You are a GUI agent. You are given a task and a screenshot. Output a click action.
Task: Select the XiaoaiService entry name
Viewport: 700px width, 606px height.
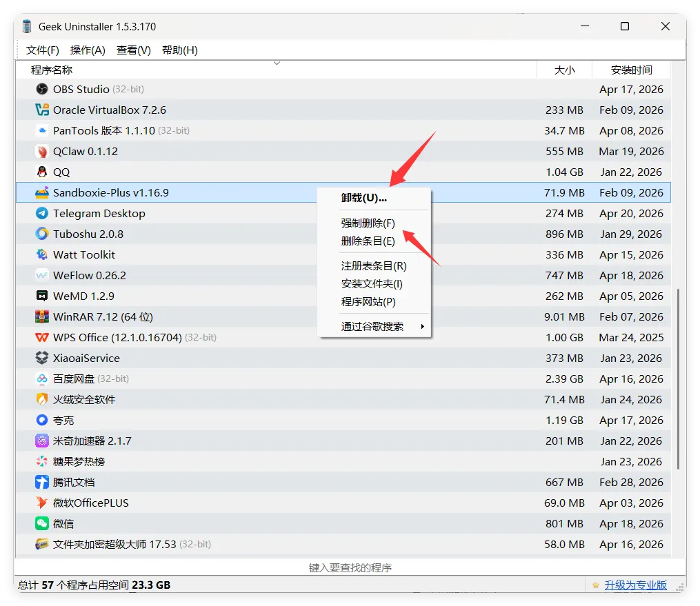point(87,358)
